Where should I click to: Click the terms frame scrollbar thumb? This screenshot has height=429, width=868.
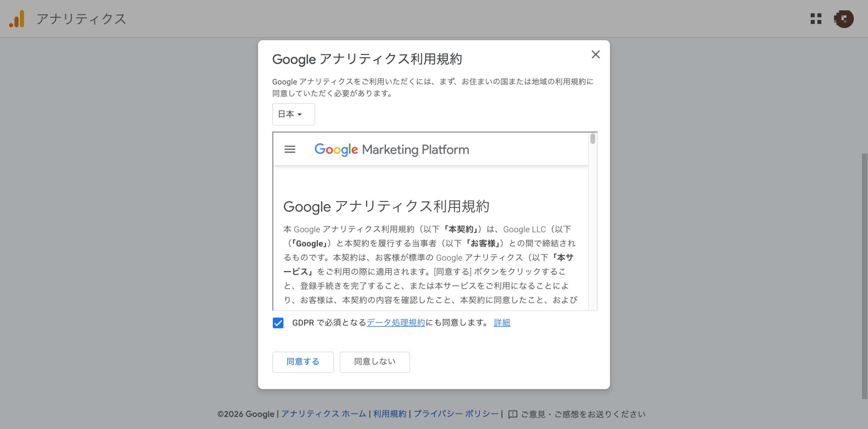593,138
